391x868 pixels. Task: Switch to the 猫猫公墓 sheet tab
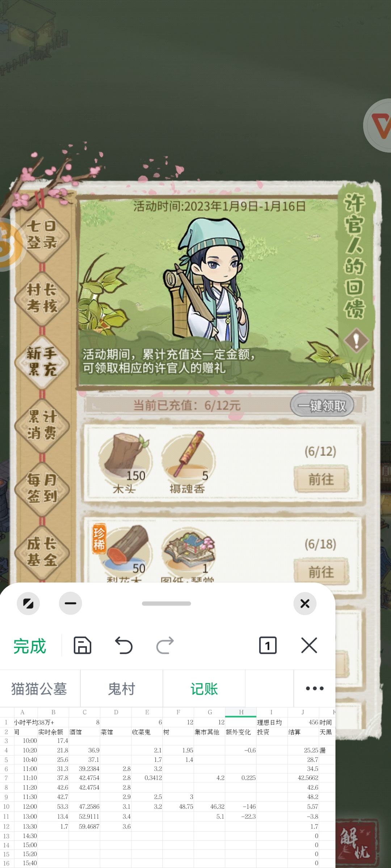(x=39, y=689)
